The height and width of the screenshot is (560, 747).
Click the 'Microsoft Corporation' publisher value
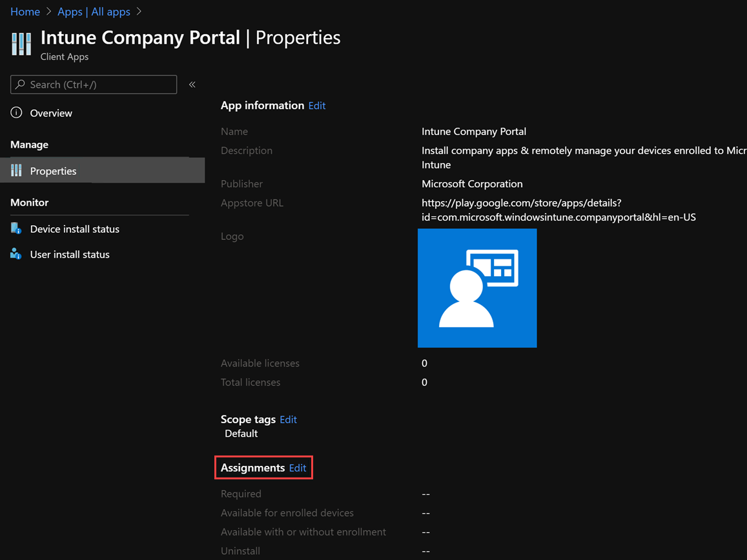pos(472,184)
